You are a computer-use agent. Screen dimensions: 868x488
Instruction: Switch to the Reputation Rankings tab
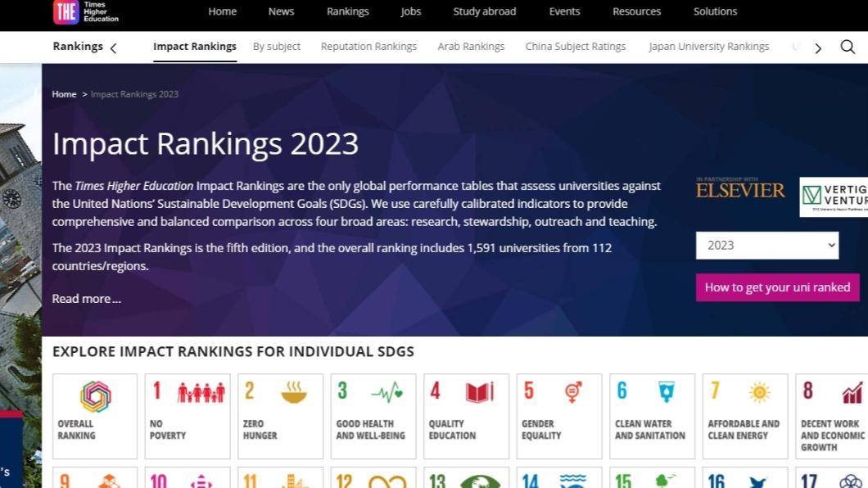pyautogui.click(x=368, y=47)
